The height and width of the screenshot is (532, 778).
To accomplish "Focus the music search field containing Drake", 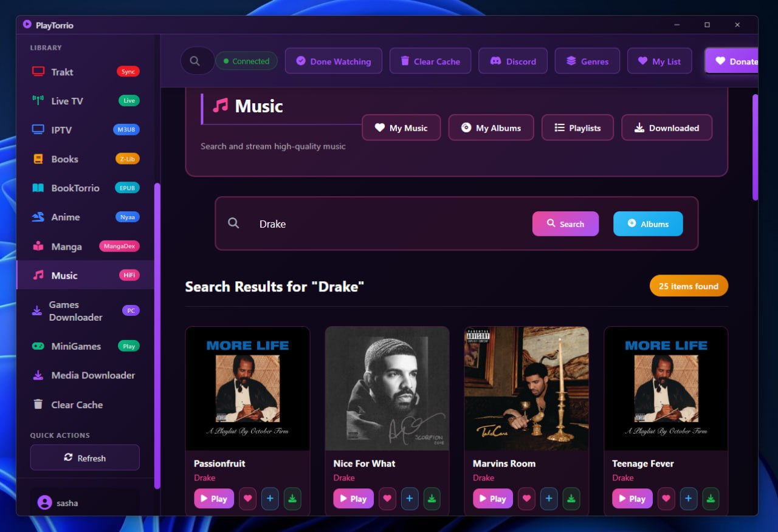I will tap(389, 224).
